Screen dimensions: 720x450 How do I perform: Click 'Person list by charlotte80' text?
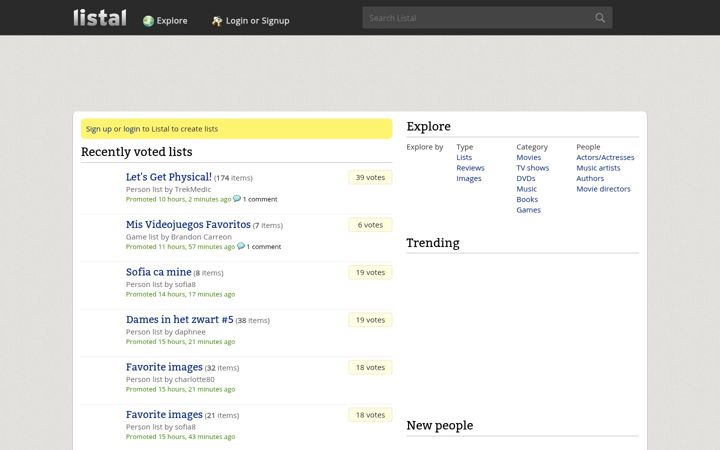pyautogui.click(x=170, y=379)
